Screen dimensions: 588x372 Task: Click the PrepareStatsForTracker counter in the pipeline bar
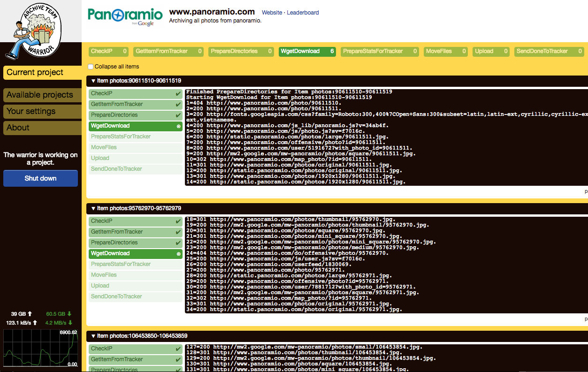pos(379,51)
